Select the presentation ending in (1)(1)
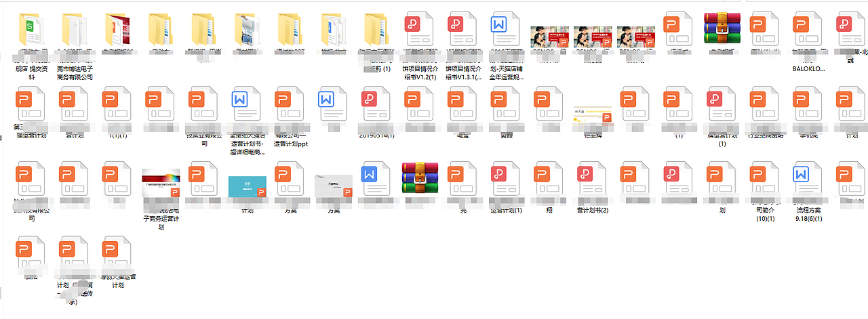 point(117,105)
